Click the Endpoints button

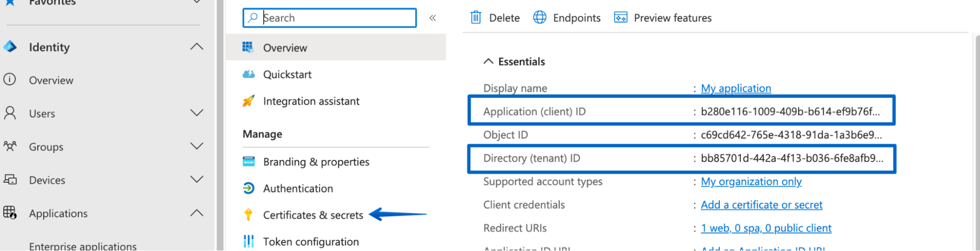click(x=567, y=18)
